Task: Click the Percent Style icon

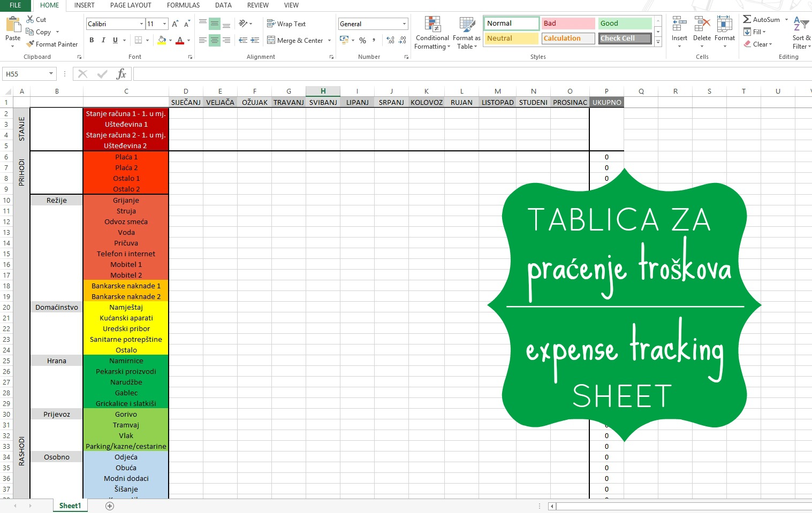Action: [362, 40]
